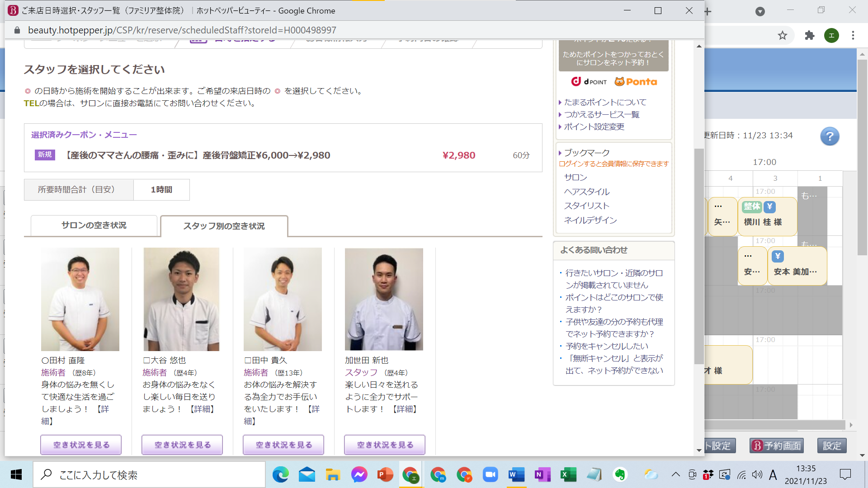Open Evernote from the taskbar
The height and width of the screenshot is (488, 868).
(x=620, y=475)
